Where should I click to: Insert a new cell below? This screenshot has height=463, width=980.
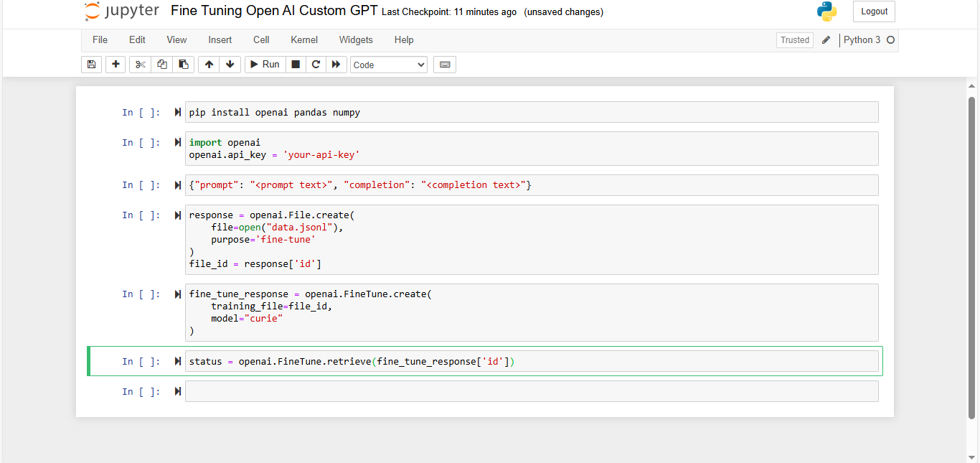click(x=116, y=64)
